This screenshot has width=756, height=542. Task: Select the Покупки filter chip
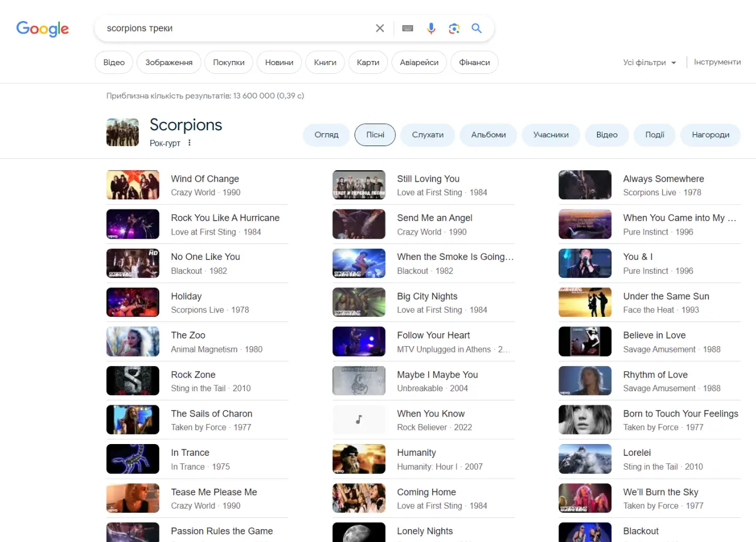click(229, 62)
